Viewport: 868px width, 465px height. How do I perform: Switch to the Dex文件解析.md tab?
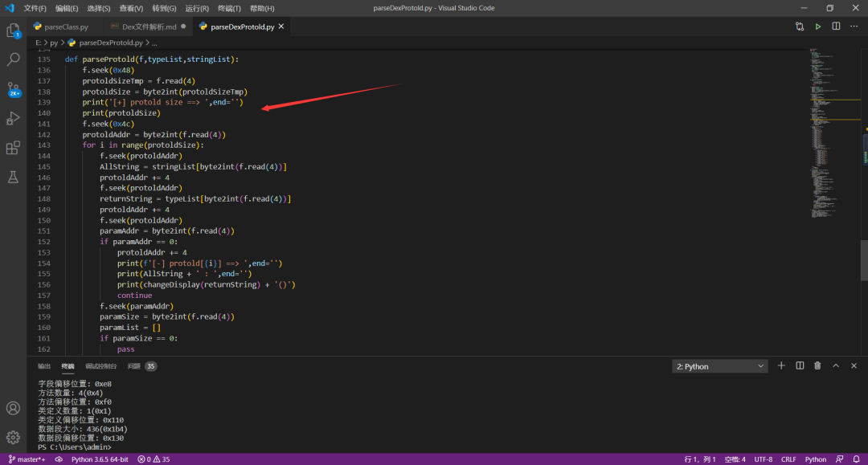(148, 27)
